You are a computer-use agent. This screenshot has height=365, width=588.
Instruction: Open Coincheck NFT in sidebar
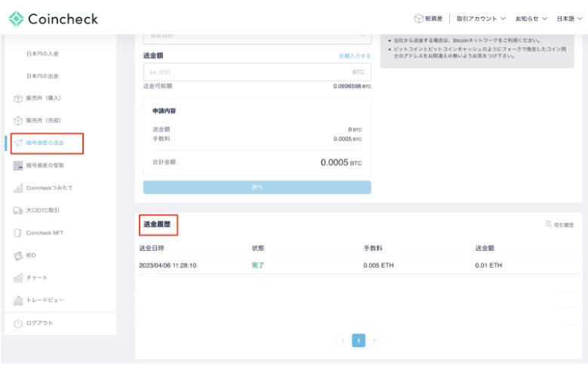tap(45, 233)
